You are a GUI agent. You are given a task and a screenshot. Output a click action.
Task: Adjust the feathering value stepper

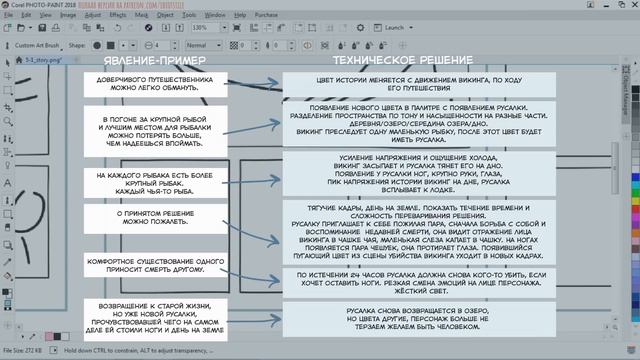click(291, 45)
